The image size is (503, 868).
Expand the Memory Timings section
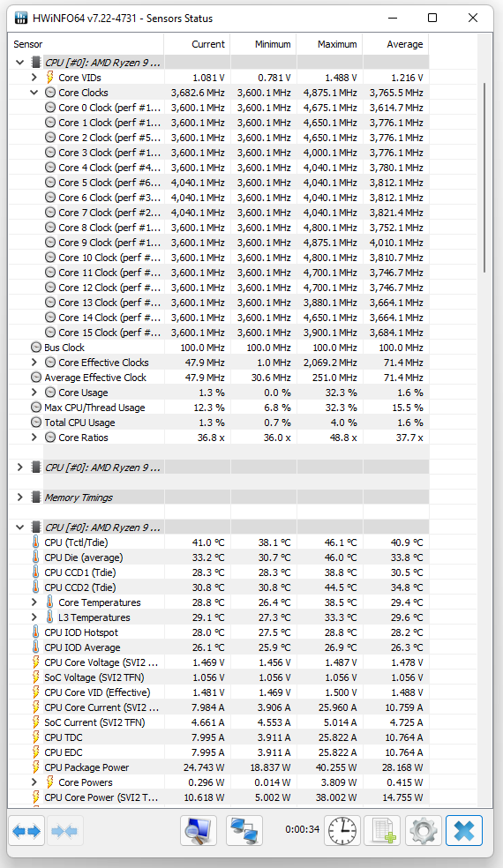[20, 498]
